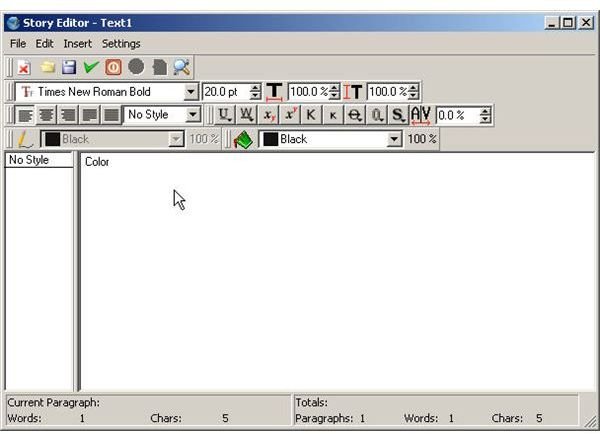The width and height of the screenshot is (600, 434).
Task: Minimize the Story Editor window
Action: pos(552,23)
